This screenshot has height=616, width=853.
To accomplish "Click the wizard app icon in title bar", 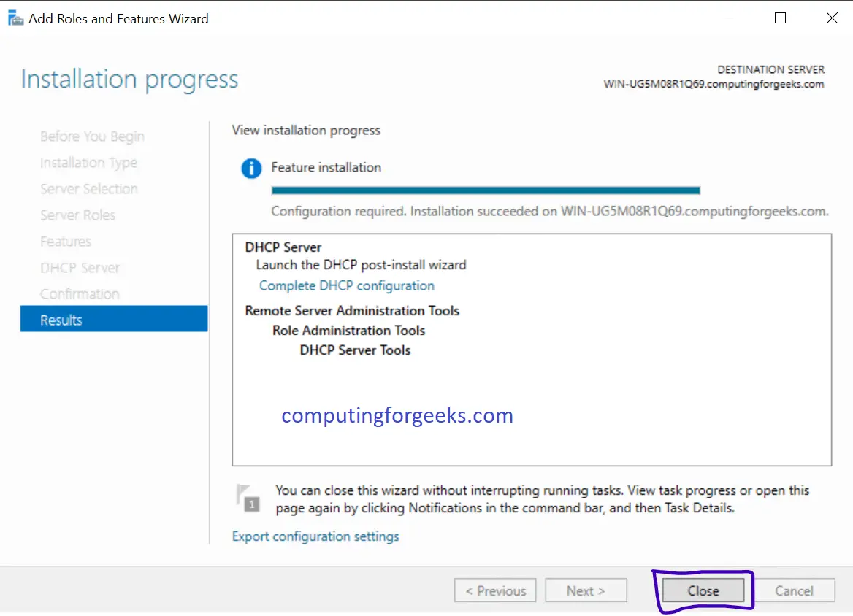I will point(15,19).
